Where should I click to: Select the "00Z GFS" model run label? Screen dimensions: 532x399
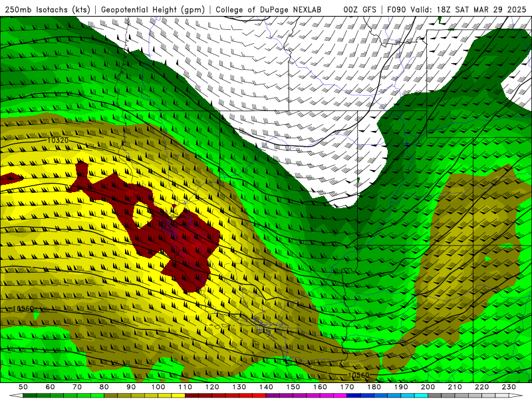point(360,9)
